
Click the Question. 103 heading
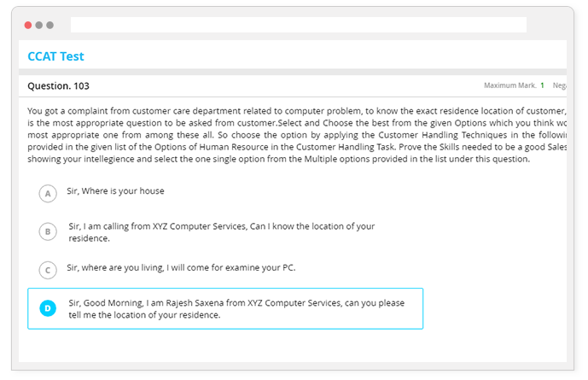pos(58,86)
